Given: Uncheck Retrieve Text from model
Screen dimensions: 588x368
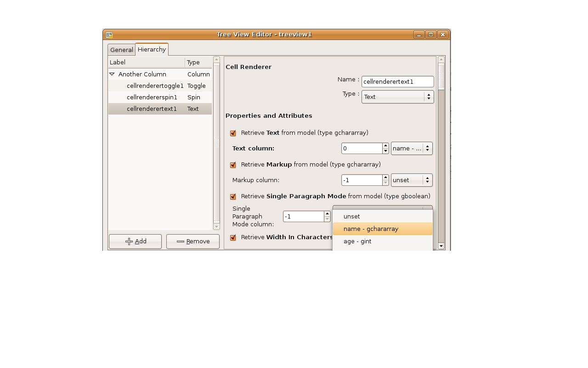Looking at the screenshot, I should coord(233,133).
